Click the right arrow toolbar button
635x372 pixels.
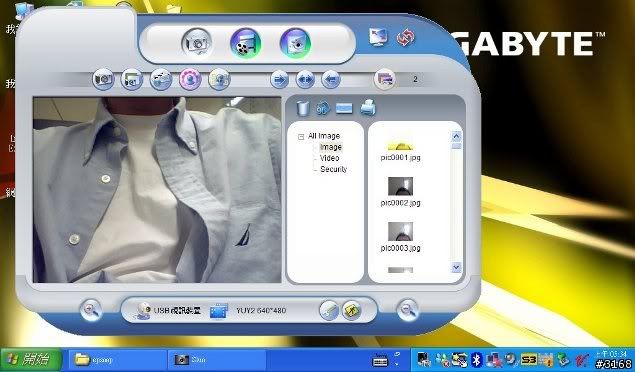point(279,80)
